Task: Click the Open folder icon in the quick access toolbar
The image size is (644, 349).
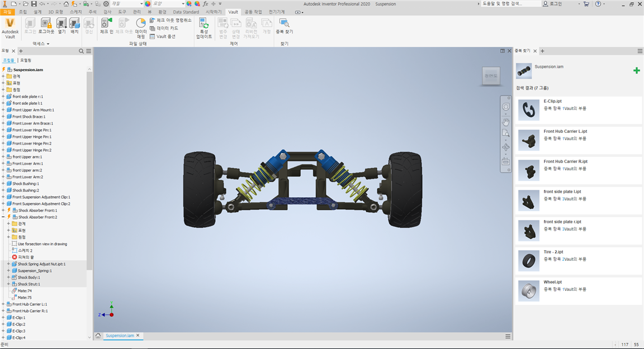Action: tap(26, 4)
